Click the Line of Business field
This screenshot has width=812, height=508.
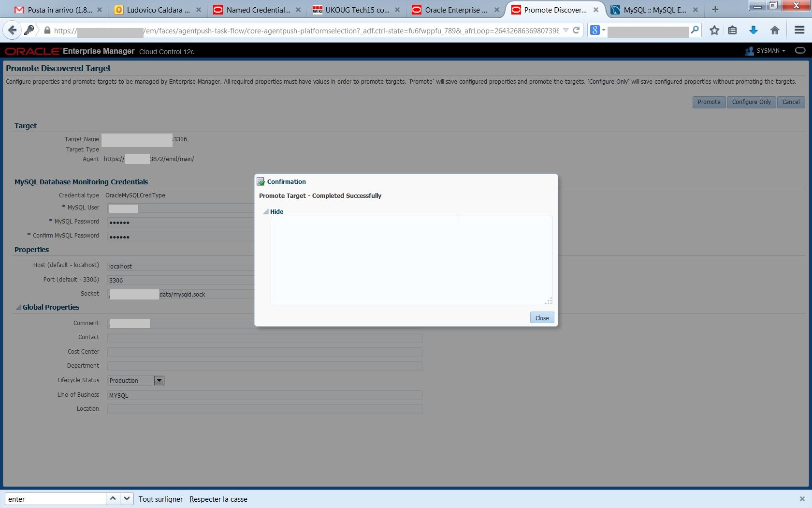tap(265, 395)
